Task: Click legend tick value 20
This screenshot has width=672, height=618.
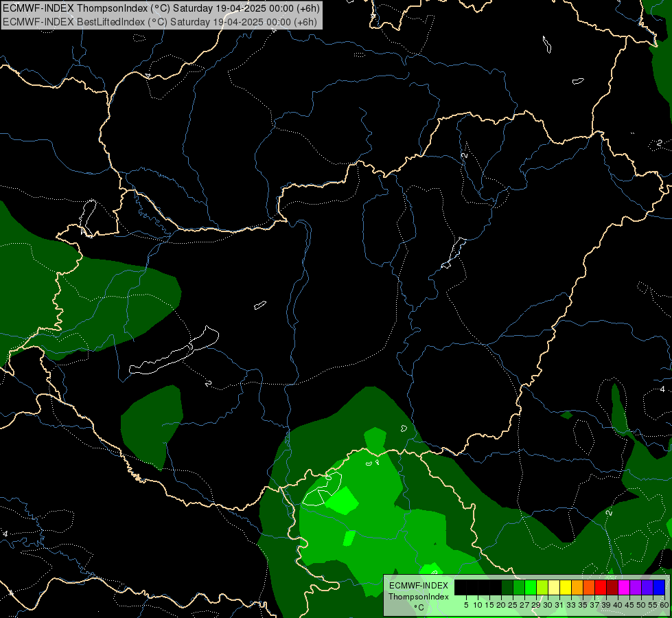Action: 501,605
